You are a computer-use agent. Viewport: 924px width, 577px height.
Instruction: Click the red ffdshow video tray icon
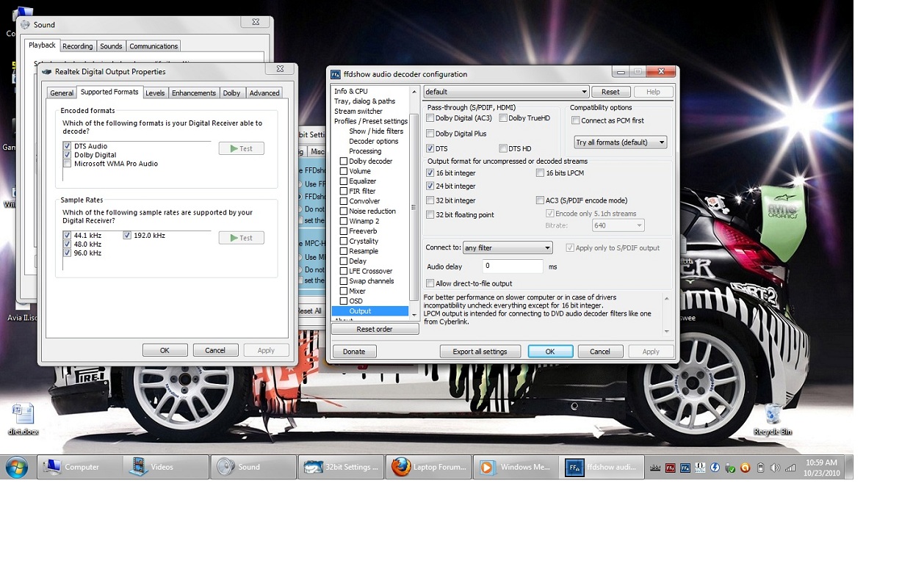click(671, 468)
